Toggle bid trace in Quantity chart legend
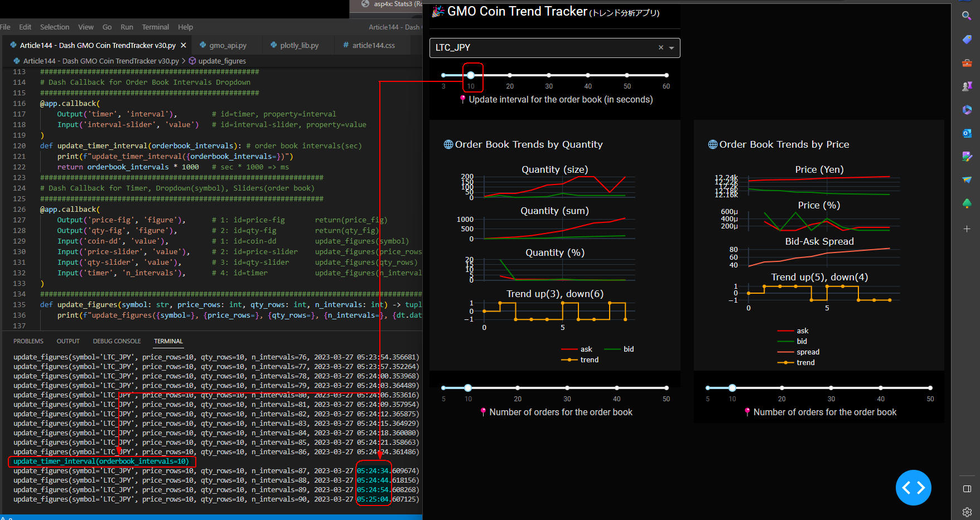The image size is (980, 520). click(x=620, y=349)
